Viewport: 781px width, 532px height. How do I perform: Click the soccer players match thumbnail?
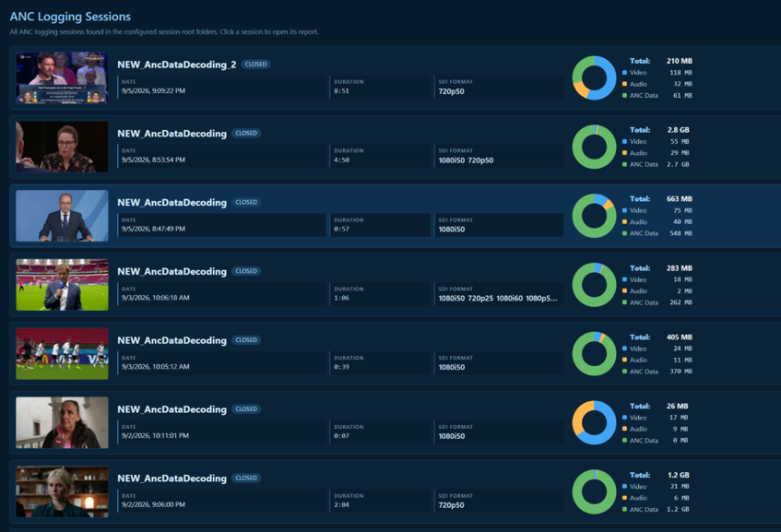[x=62, y=354]
